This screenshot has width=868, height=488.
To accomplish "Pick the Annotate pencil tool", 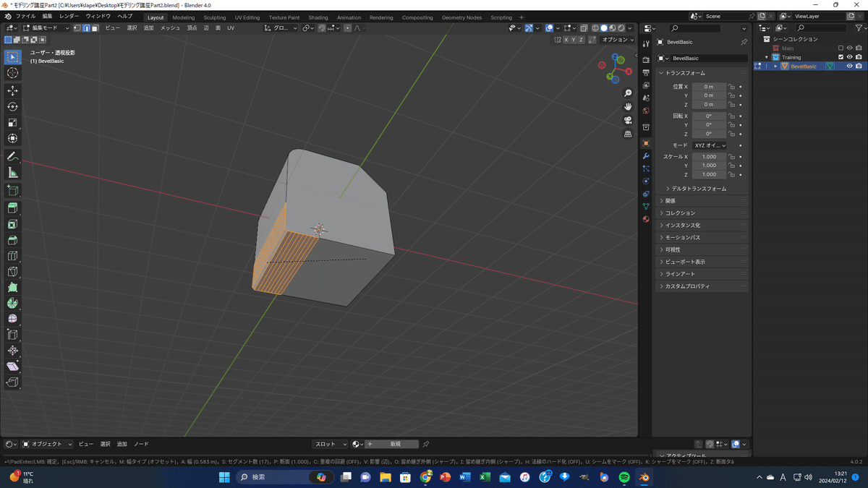I will [12, 157].
